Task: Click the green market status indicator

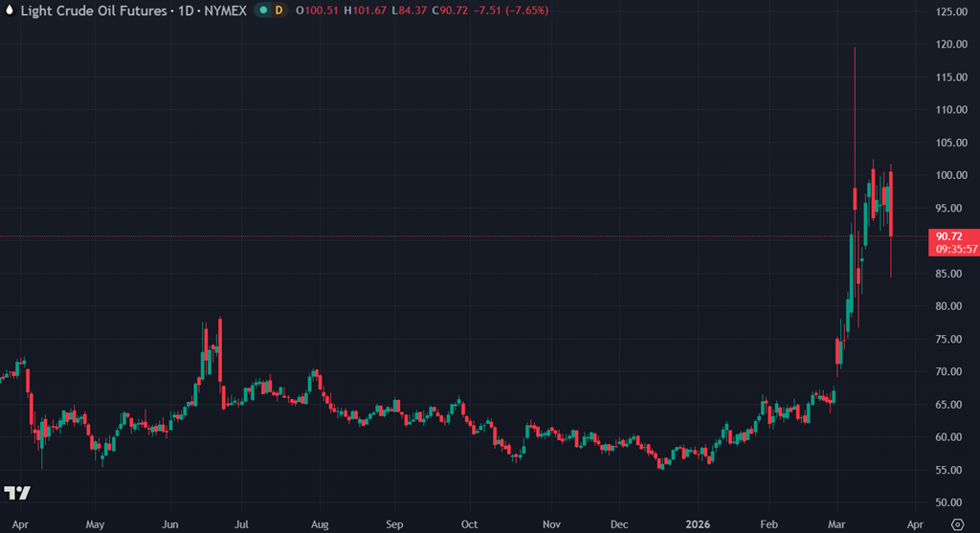Action: [261, 10]
